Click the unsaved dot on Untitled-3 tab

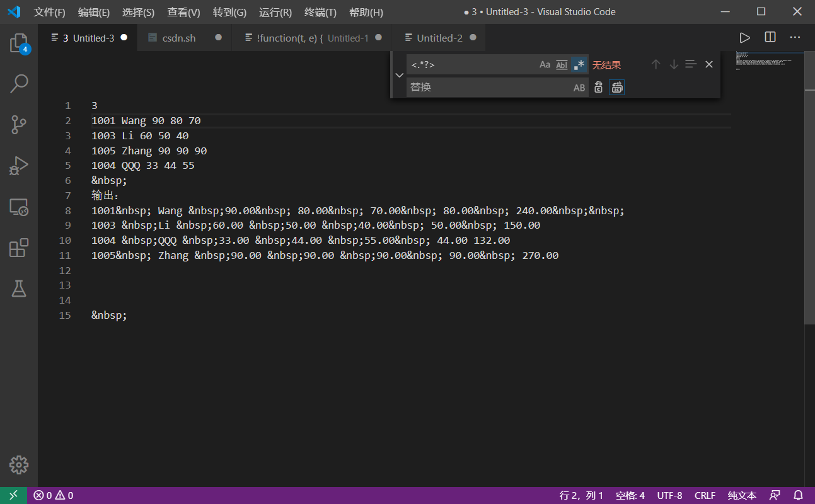(124, 38)
